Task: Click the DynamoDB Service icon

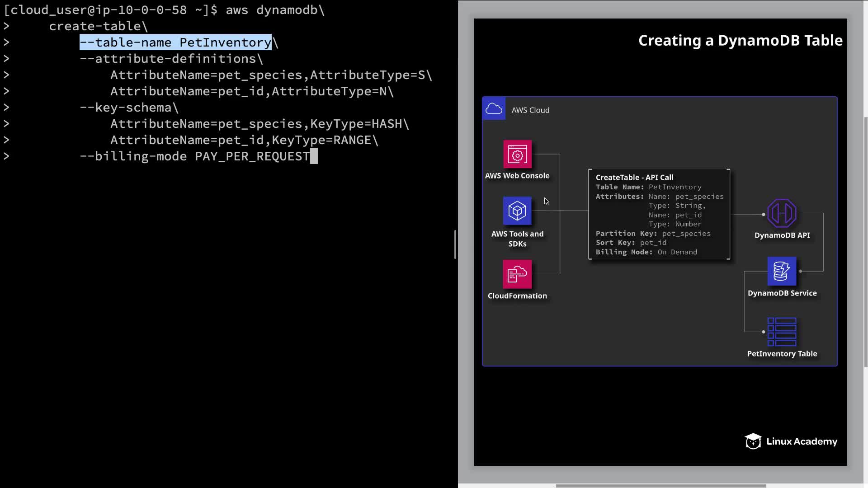Action: pyautogui.click(x=782, y=271)
